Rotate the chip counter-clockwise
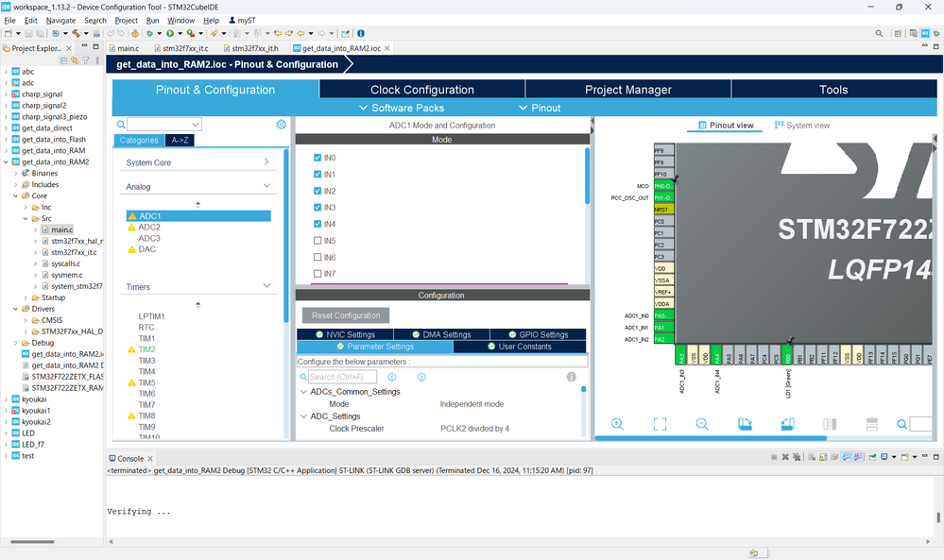The height and width of the screenshot is (560, 944). 787,424
